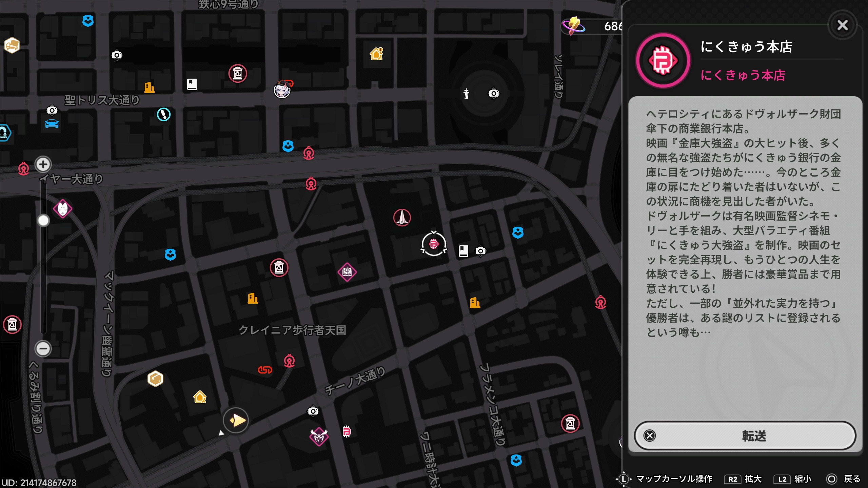Click the gold hexagon box marker
Screen dimensions: 868x488
(156, 379)
